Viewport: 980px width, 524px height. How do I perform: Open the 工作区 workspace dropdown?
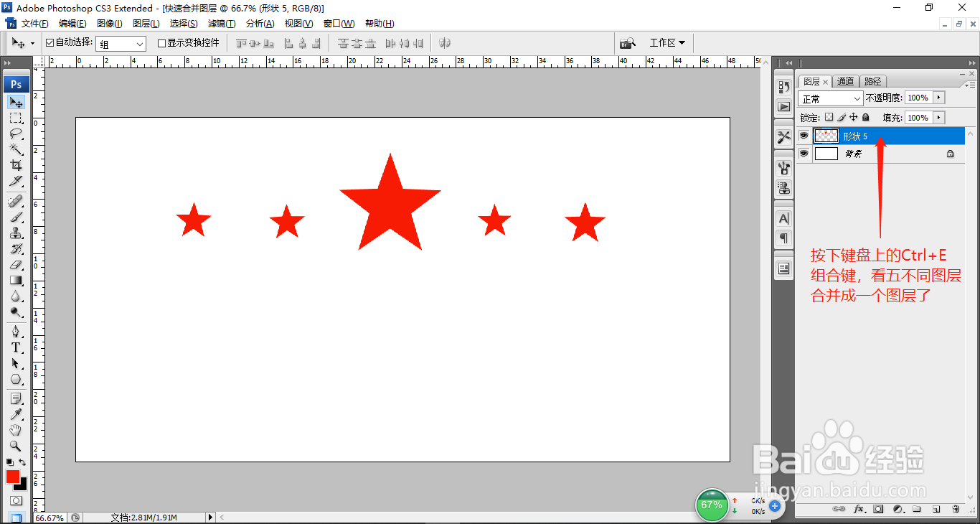pos(667,43)
